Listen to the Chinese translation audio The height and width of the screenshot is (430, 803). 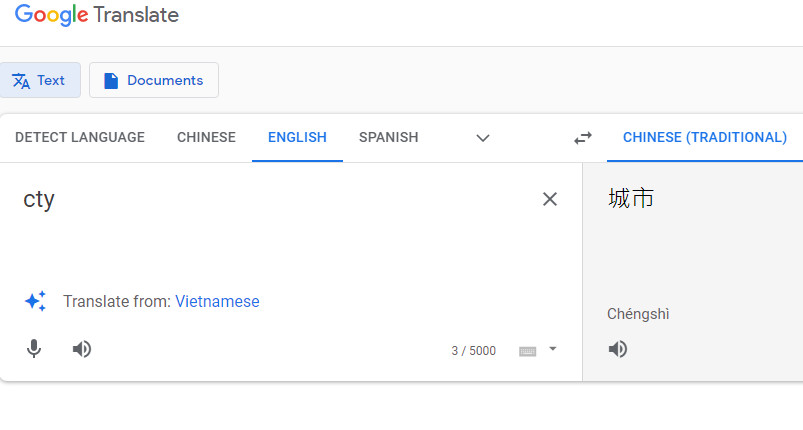click(x=618, y=349)
